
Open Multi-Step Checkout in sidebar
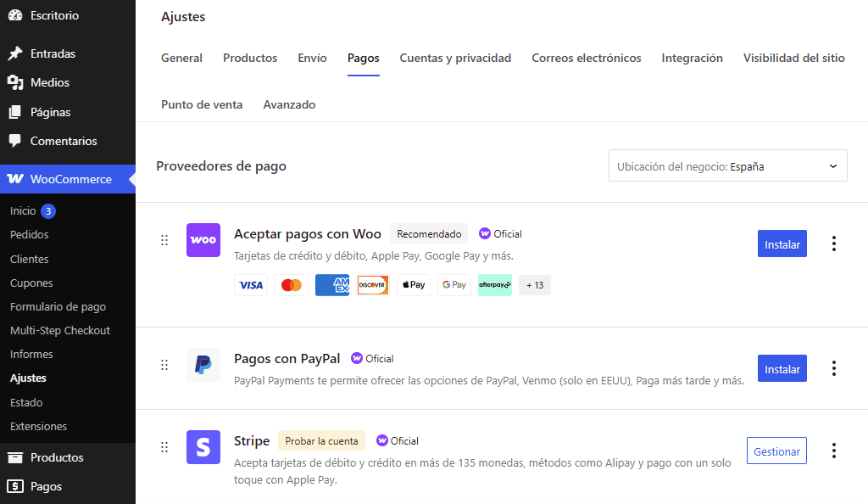tap(60, 331)
